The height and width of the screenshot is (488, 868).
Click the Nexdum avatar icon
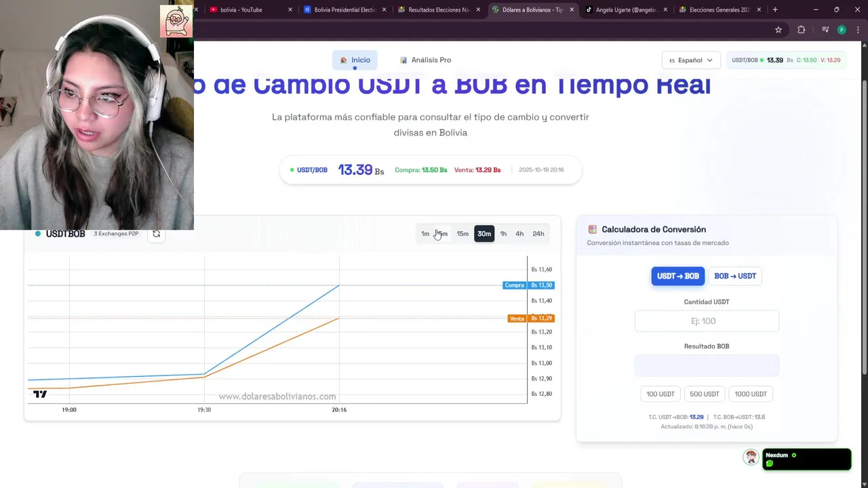(x=751, y=457)
